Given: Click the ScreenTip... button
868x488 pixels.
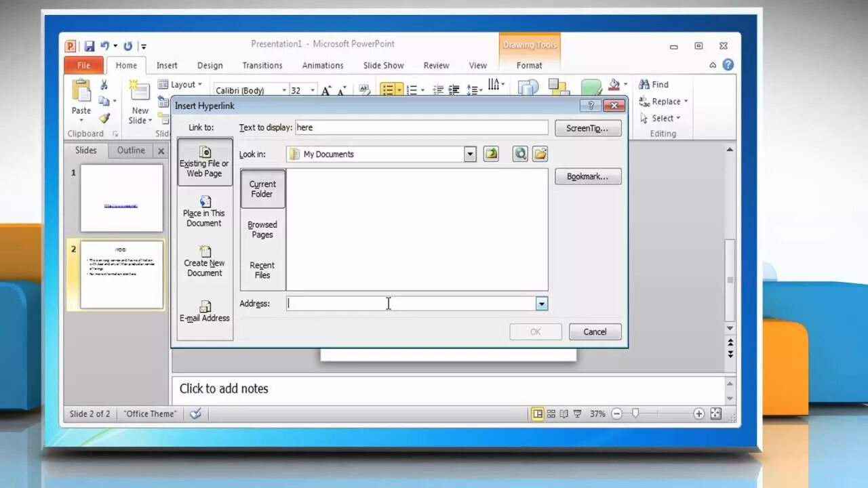Looking at the screenshot, I should click(x=588, y=127).
